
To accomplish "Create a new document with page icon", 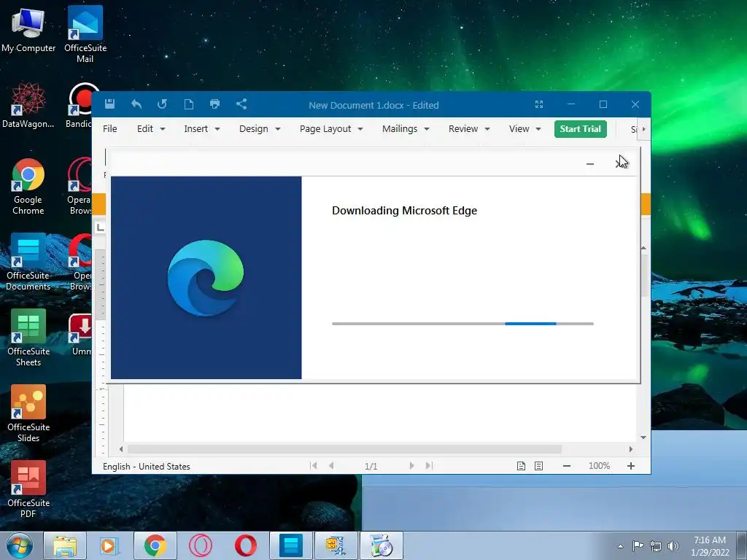I will (x=189, y=104).
